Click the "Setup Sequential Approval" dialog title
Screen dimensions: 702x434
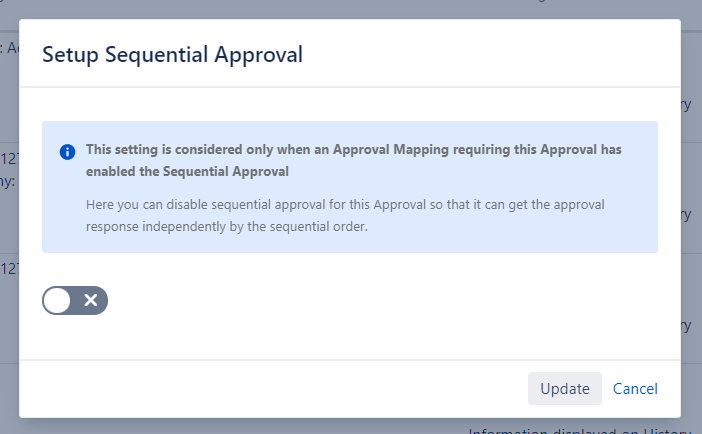pos(172,54)
